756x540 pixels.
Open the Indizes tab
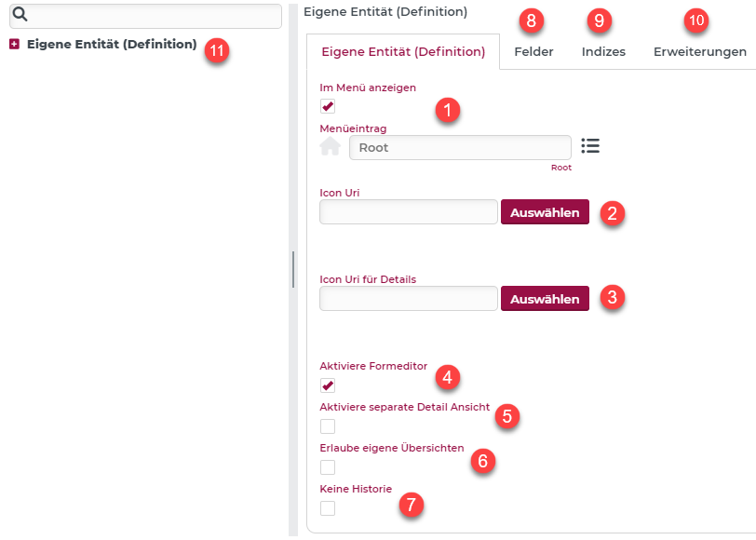[603, 52]
